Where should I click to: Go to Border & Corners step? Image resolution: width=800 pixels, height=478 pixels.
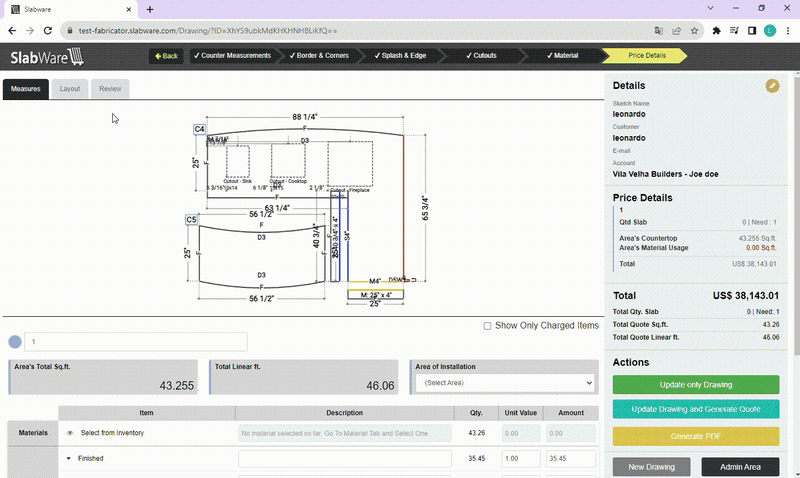tap(319, 56)
